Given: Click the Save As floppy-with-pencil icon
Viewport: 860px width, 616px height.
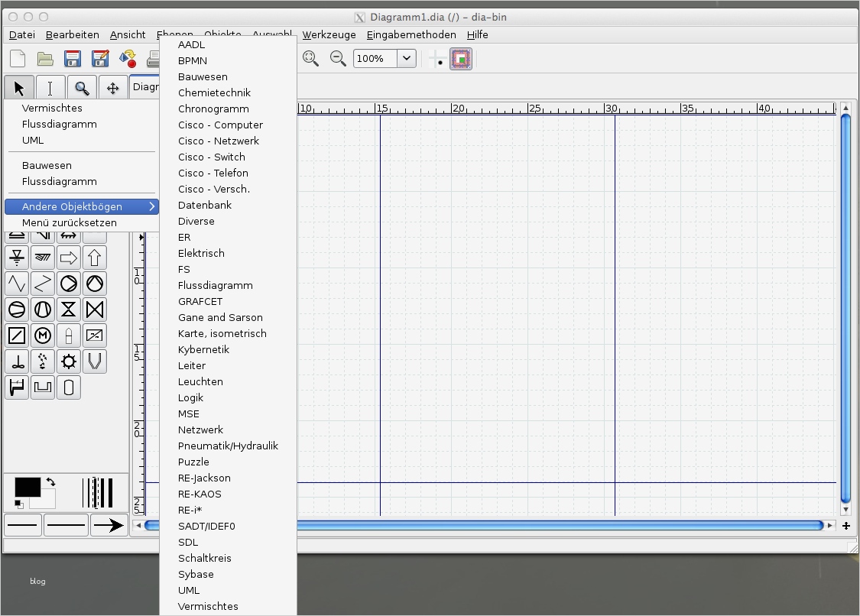Looking at the screenshot, I should point(99,58).
